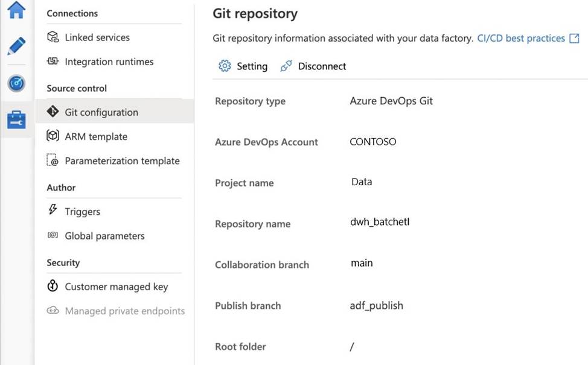Go to Parameterization template

[x=122, y=161]
